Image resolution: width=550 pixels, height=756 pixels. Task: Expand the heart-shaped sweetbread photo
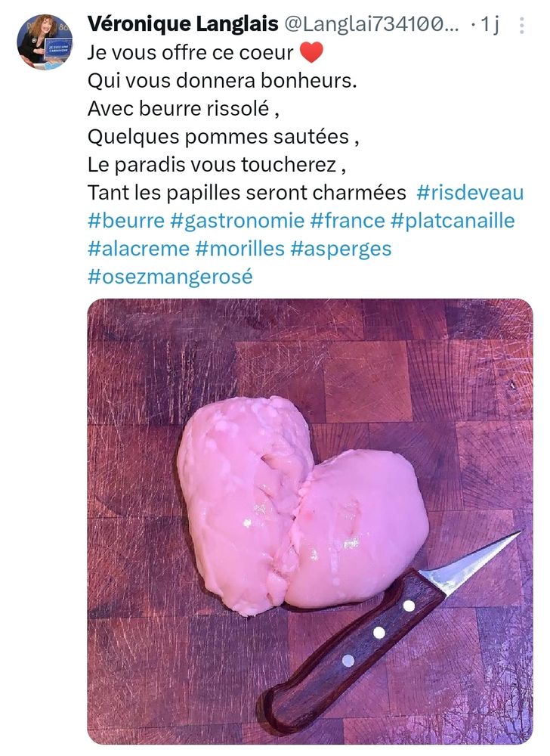tap(311, 521)
